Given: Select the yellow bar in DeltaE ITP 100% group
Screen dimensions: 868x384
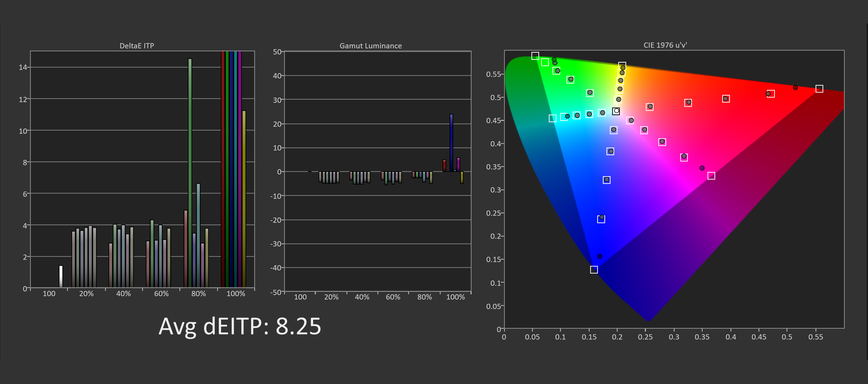Looking at the screenshot, I should pos(244,199).
